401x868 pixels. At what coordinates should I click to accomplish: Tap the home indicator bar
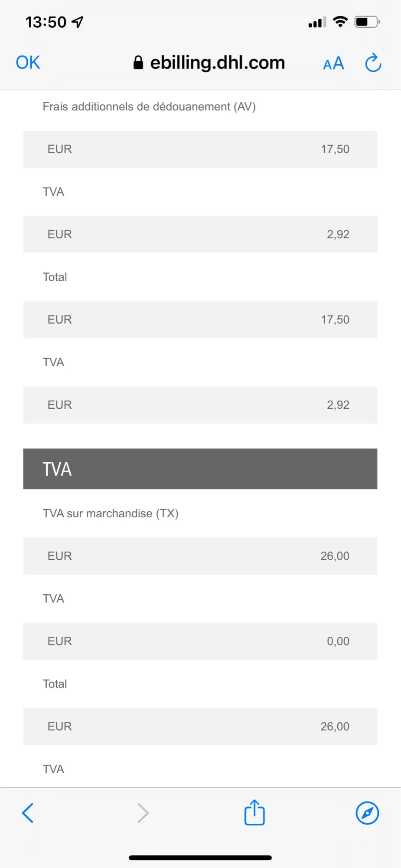(200, 858)
